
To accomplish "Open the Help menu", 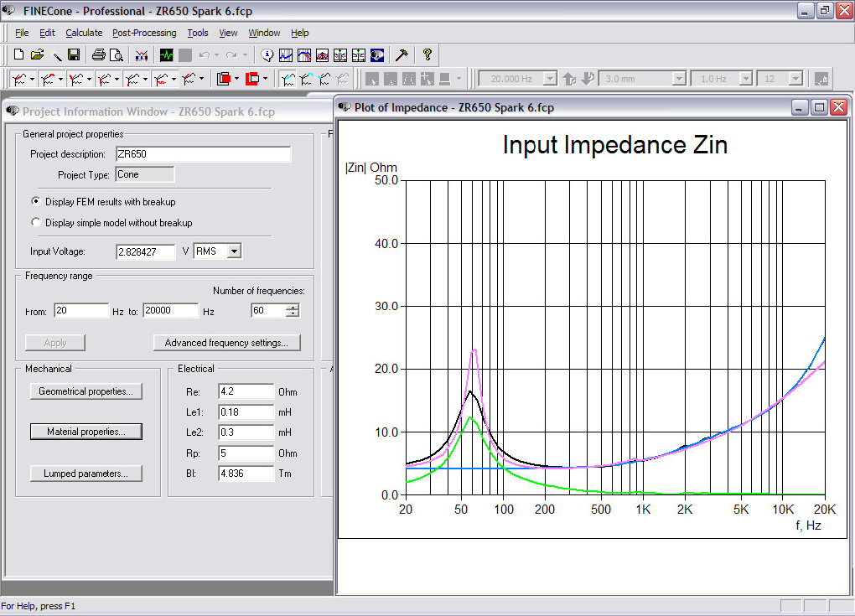I will (299, 33).
